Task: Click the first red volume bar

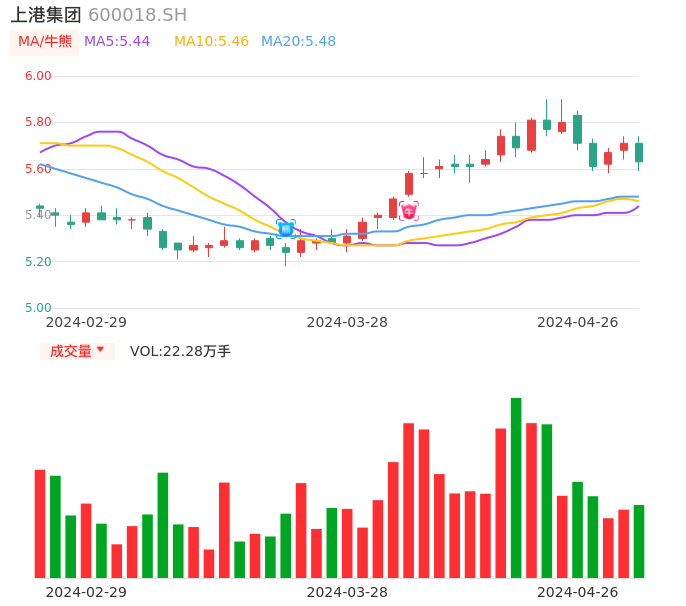Action: (x=40, y=524)
